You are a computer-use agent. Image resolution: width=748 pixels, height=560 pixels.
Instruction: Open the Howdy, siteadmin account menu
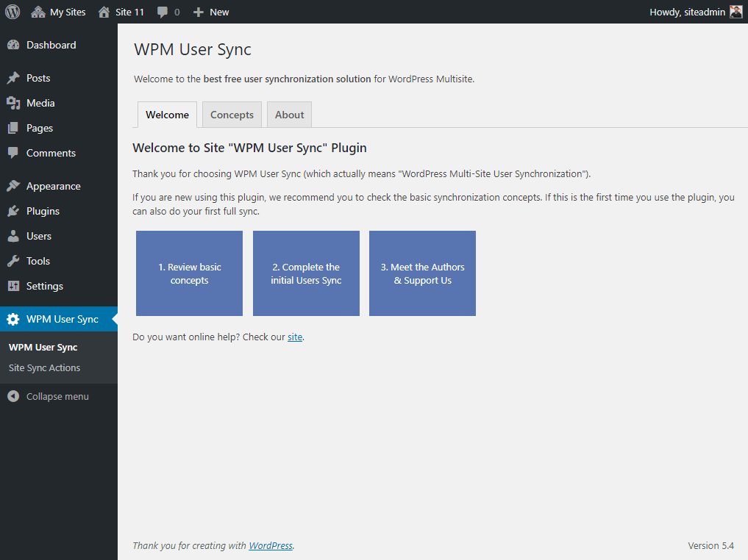(x=696, y=12)
